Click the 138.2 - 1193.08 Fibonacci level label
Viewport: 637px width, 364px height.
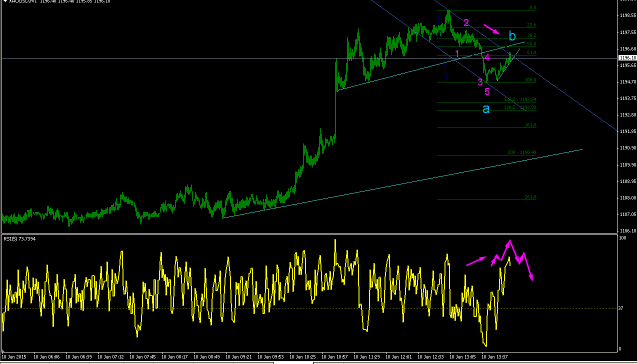coord(520,107)
